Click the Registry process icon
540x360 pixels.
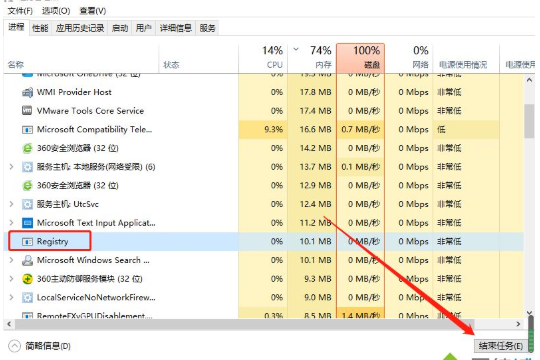click(x=27, y=241)
